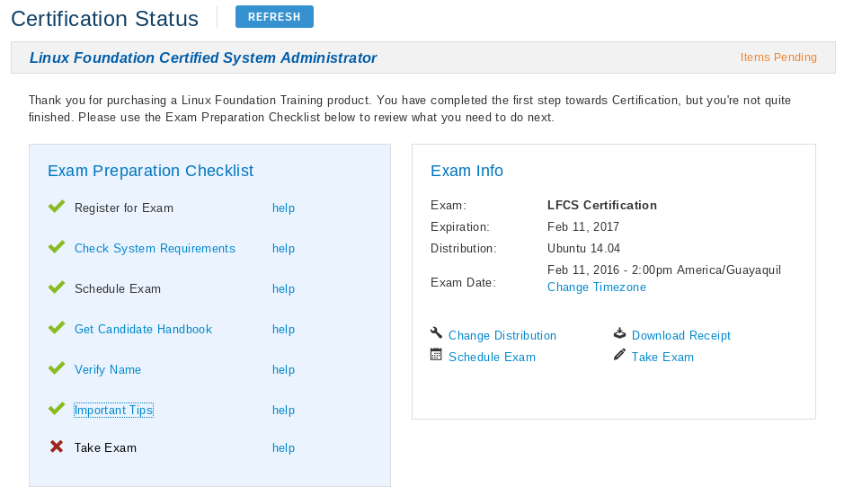Click the Exam Info heading
This screenshot has height=504, width=853.
click(466, 171)
